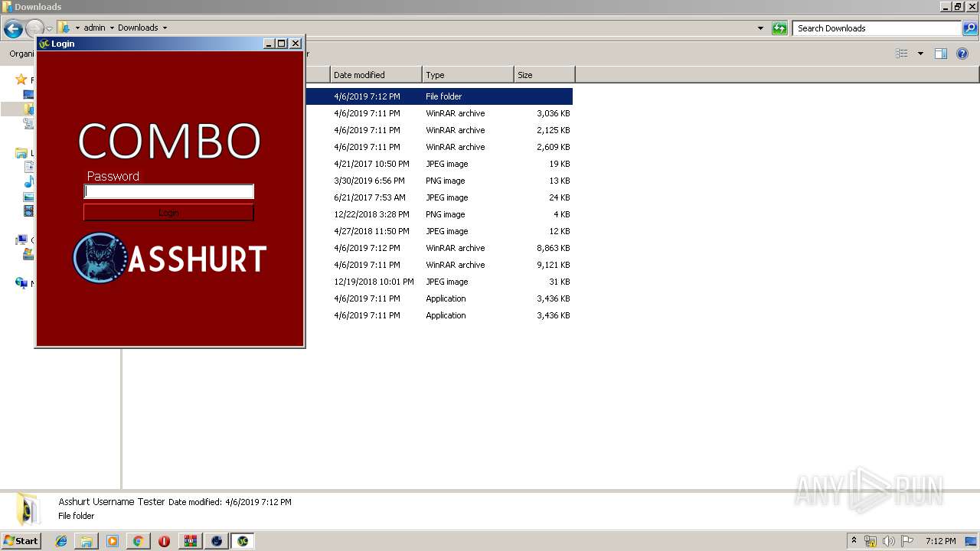Toggle the preview pane icon

pos(941,54)
